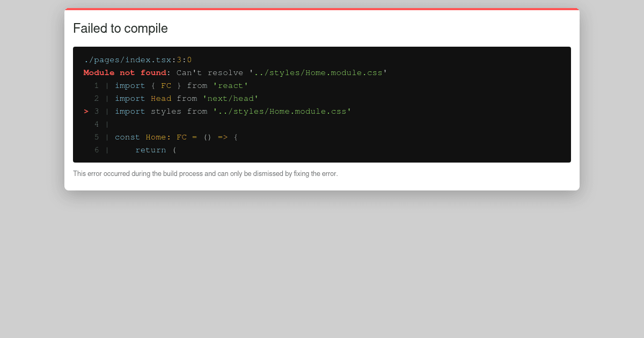Select the 'Head' identifier on line 2
The height and width of the screenshot is (338, 644).
(x=161, y=98)
